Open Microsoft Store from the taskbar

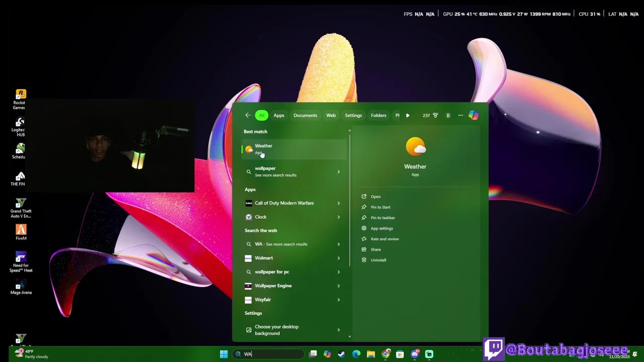pos(400,354)
